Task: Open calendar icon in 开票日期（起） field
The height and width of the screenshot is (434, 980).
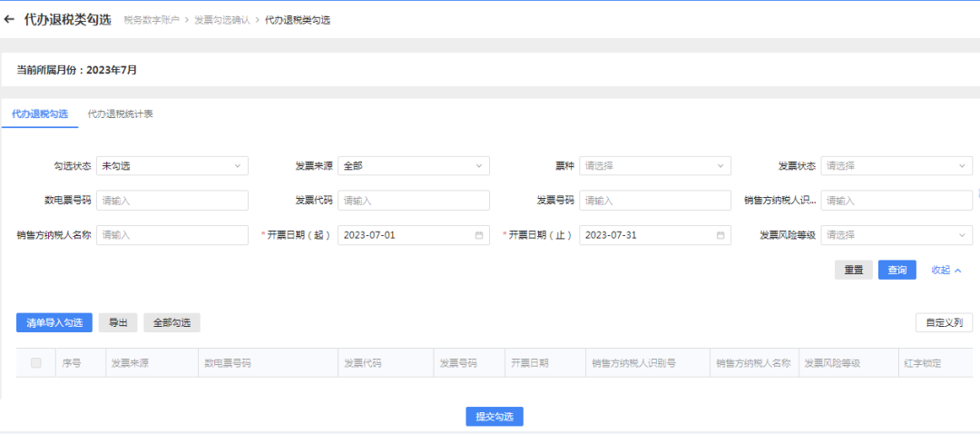Action: [x=478, y=235]
